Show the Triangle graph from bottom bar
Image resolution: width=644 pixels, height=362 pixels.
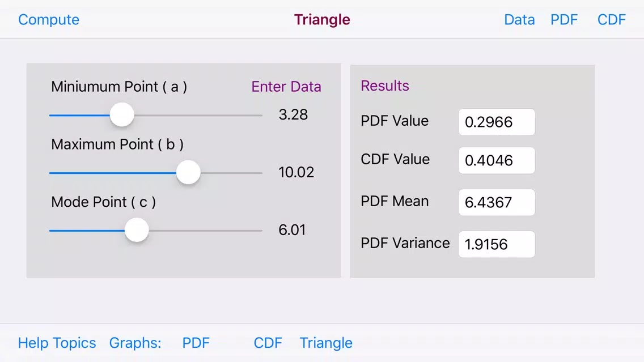(326, 343)
